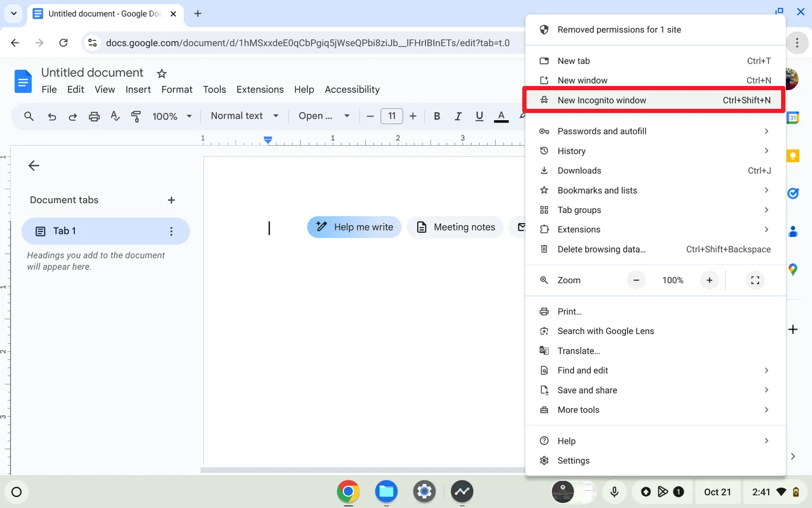The image size is (812, 508).
Task: Zoom out with minus in Chrome menu
Action: (x=636, y=280)
